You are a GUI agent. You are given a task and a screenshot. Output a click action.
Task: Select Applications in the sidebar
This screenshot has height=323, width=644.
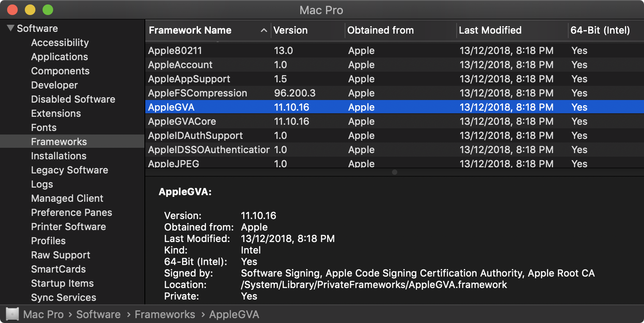point(59,57)
